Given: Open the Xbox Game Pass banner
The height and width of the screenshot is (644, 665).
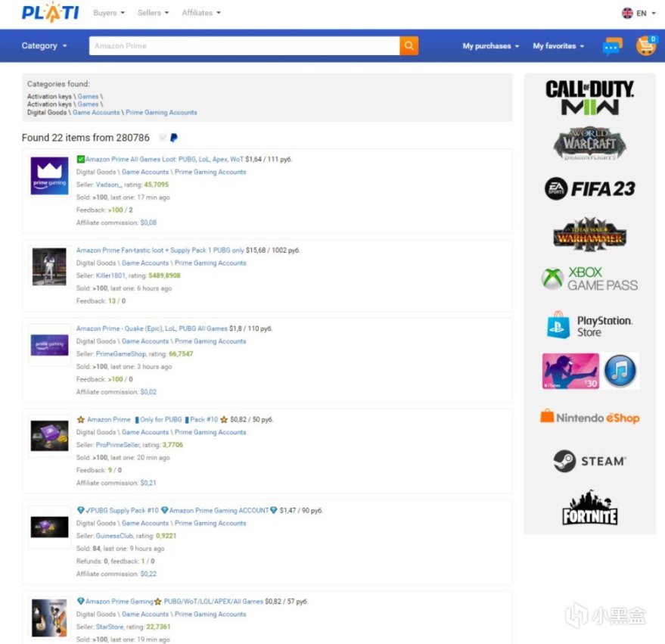Looking at the screenshot, I should (589, 278).
